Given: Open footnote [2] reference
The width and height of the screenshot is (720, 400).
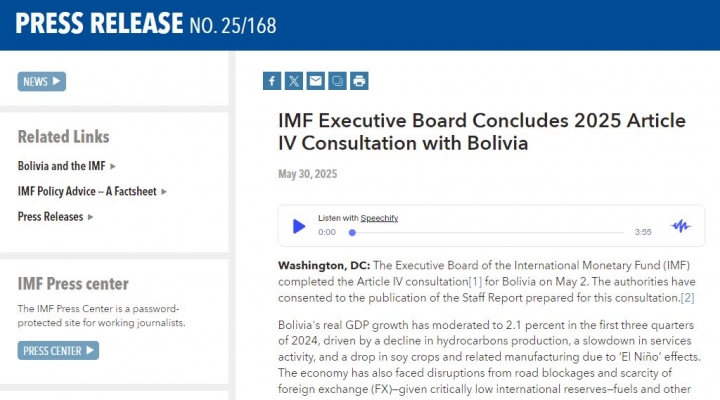Looking at the screenshot, I should (687, 298).
